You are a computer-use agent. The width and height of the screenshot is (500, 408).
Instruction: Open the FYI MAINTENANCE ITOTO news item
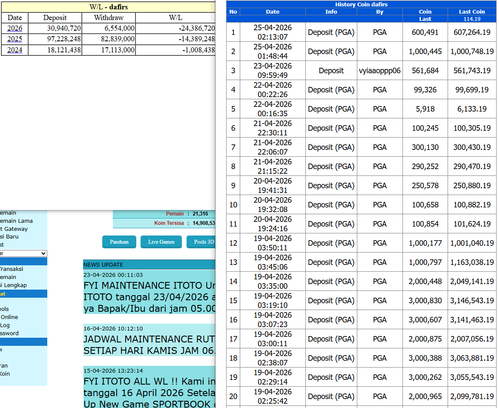click(x=149, y=297)
